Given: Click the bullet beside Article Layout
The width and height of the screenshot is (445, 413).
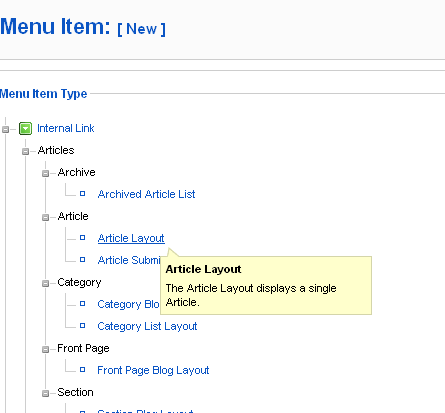Looking at the screenshot, I should pos(82,238).
